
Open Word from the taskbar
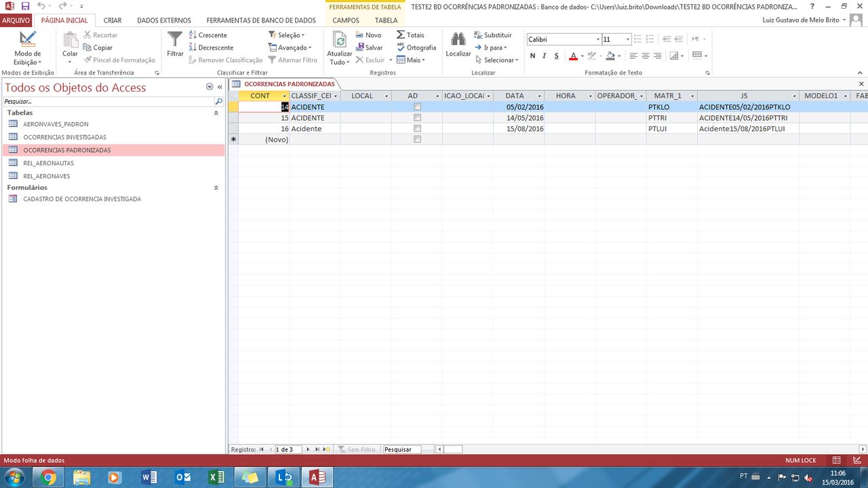point(149,477)
